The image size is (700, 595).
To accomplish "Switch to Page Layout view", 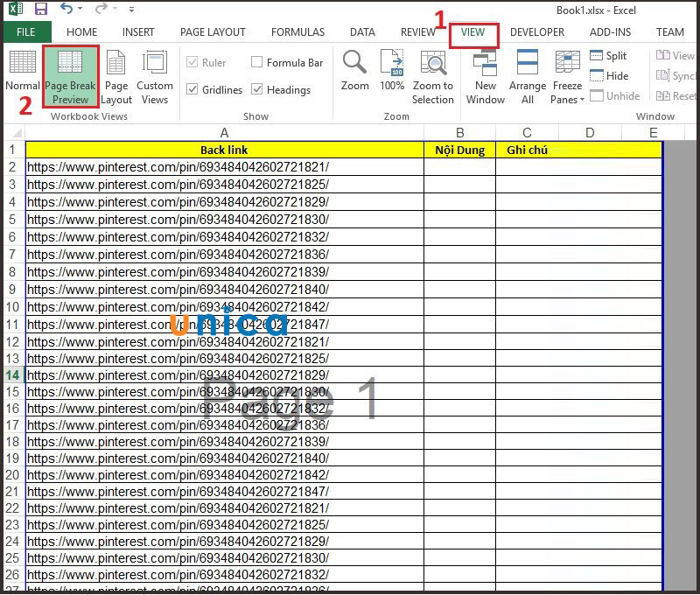I will click(x=116, y=76).
